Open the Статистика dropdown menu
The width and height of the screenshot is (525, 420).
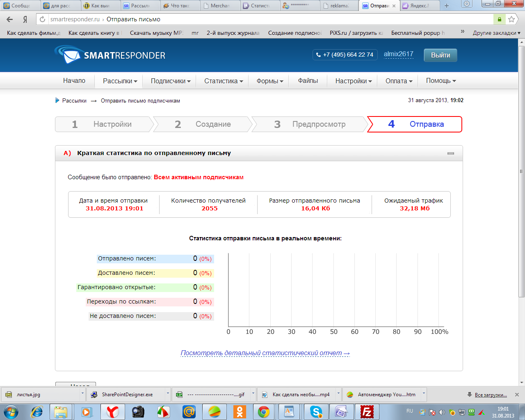(224, 81)
